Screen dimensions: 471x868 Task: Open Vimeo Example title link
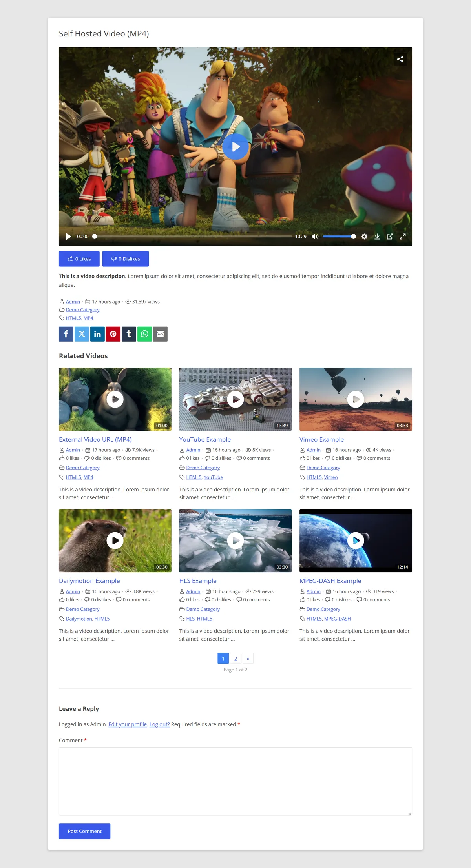pyautogui.click(x=321, y=439)
